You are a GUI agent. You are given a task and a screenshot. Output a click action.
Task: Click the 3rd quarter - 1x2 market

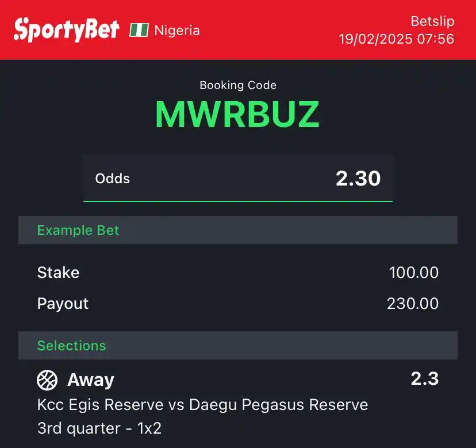click(99, 428)
